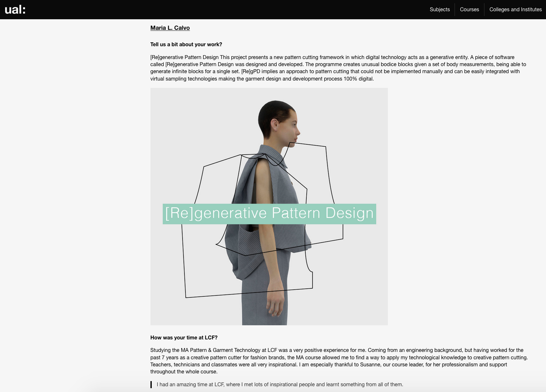Click the pattern outline's lower-left corner in the image

pos(186,297)
